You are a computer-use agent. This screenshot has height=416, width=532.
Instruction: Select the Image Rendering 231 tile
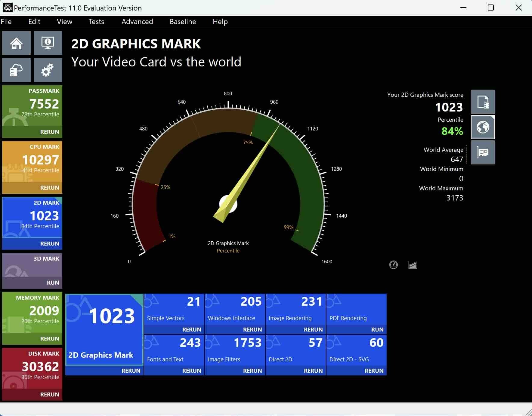pyautogui.click(x=296, y=309)
